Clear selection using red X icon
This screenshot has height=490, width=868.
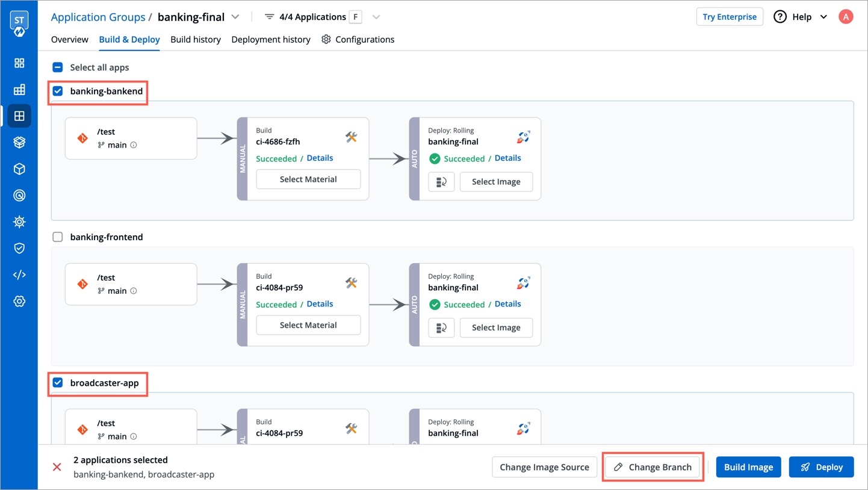(x=57, y=467)
